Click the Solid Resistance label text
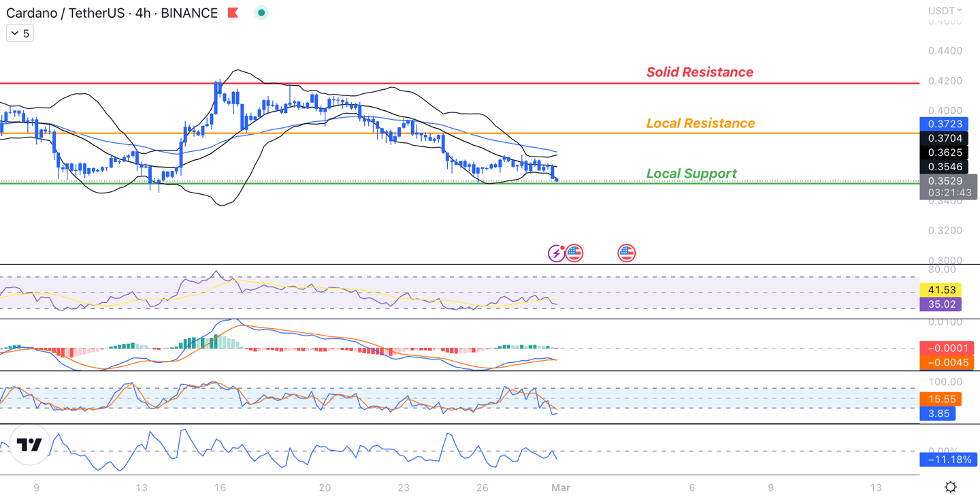This screenshot has height=497, width=980. (x=699, y=72)
